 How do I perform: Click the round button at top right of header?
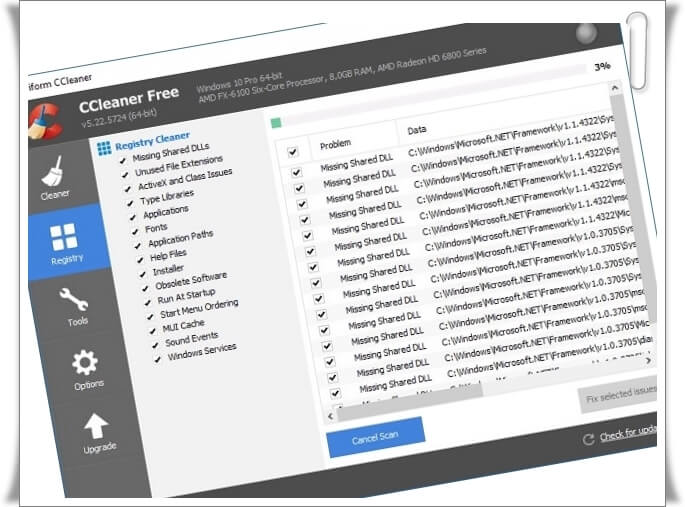pyautogui.click(x=586, y=34)
